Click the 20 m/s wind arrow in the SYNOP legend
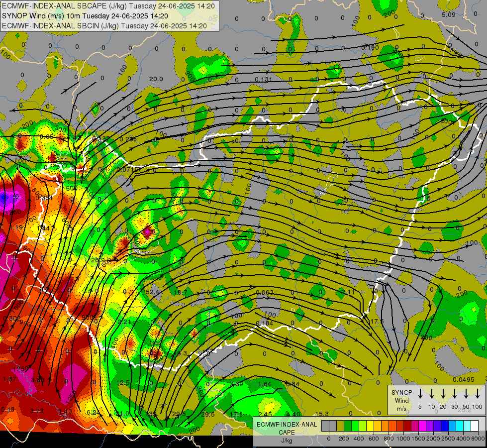487x448 pixels. [443, 393]
